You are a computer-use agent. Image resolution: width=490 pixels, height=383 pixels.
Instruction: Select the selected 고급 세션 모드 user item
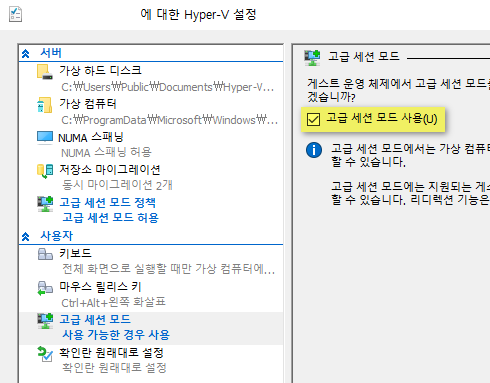[x=151, y=328]
